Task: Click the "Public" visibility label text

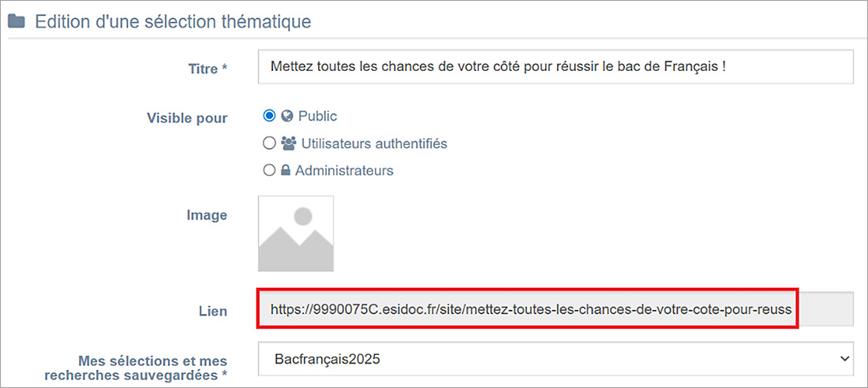Action: point(317,116)
